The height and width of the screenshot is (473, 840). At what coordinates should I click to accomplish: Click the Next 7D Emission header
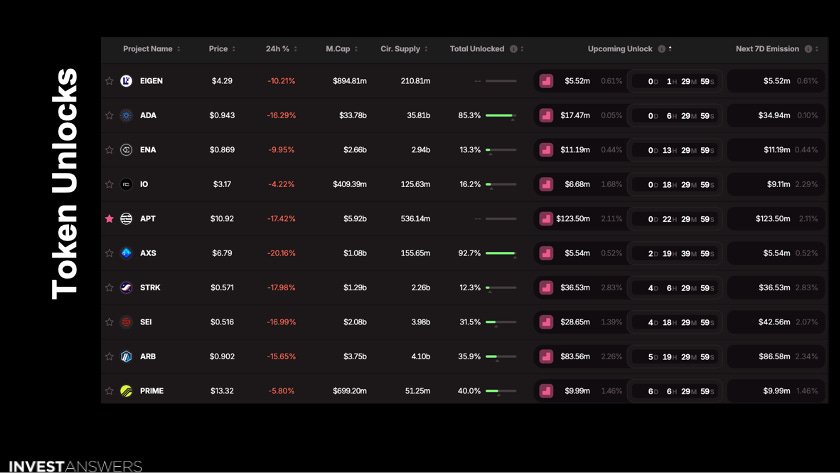click(767, 49)
